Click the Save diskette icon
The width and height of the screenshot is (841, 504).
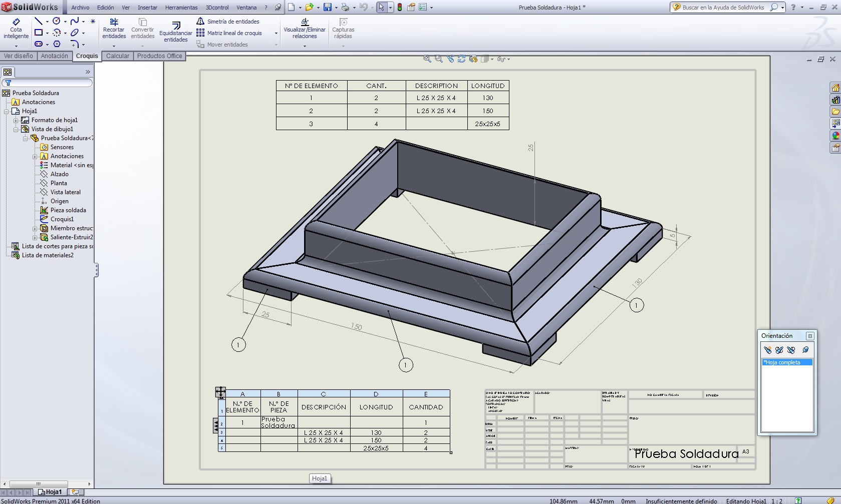tap(328, 7)
